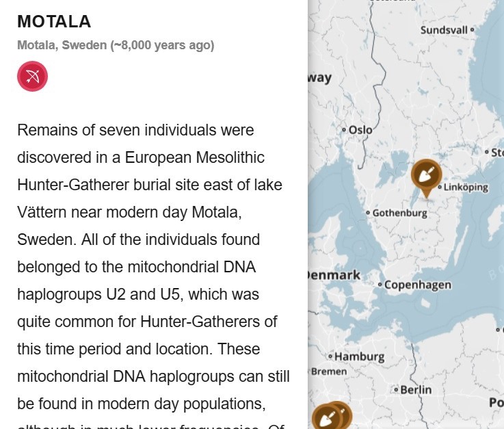Select the Motala trowel marker near Linköping
Screen dimensions: 504x429
(426, 176)
